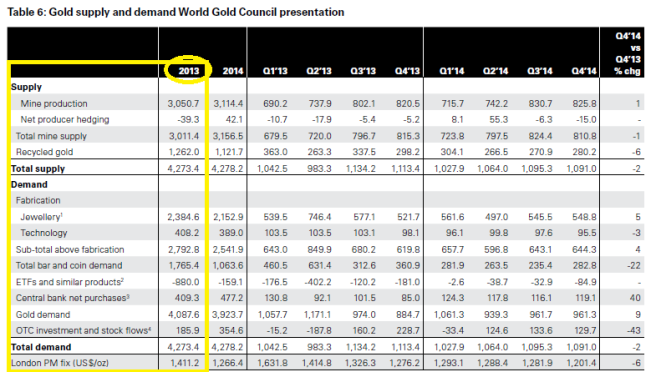Image resolution: width=651 pixels, height=372 pixels.
Task: Select Central bank net purchases label
Action: (73, 298)
